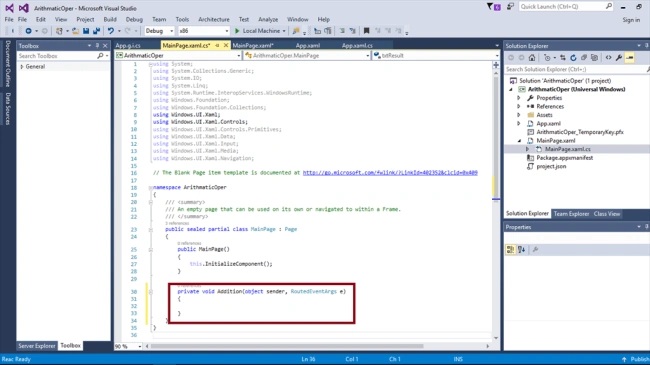Open the Build menu
The height and width of the screenshot is (365, 650).
tap(110, 19)
